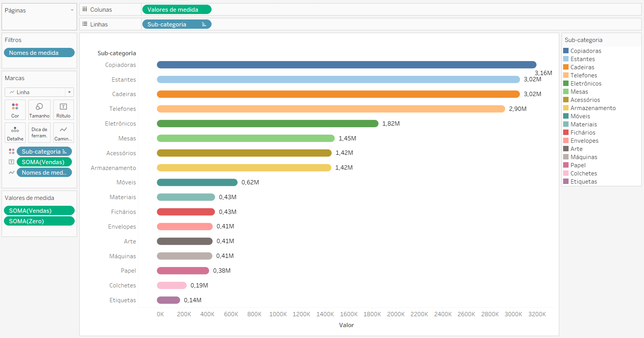Click the path icon beside Nomes de med.. pill
644x338 pixels.
click(12, 172)
